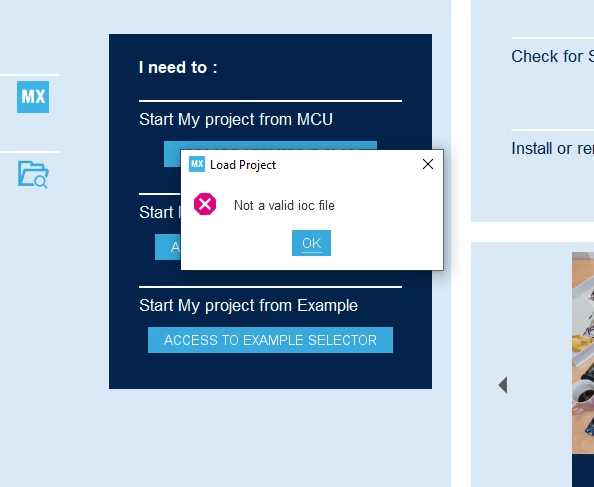
Task: Click 'Start My project from Example' label
Action: pyautogui.click(x=248, y=306)
